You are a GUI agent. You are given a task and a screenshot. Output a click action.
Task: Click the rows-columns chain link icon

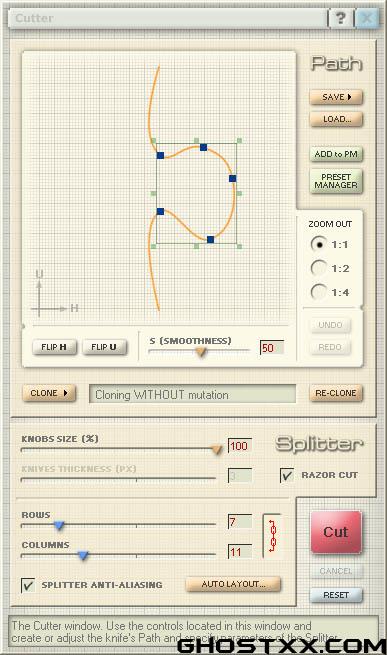pyautogui.click(x=272, y=536)
